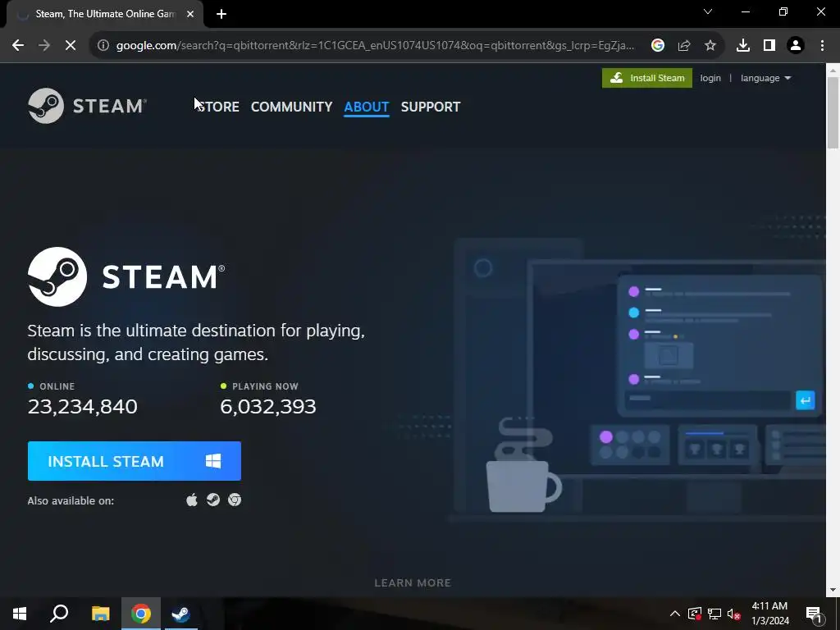Open the tab search chevron
This screenshot has width=840, height=630.
(708, 11)
